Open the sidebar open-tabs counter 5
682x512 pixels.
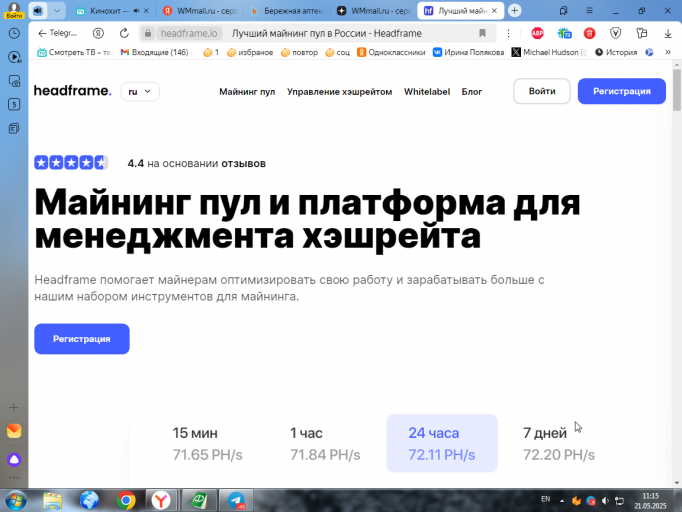click(x=14, y=104)
